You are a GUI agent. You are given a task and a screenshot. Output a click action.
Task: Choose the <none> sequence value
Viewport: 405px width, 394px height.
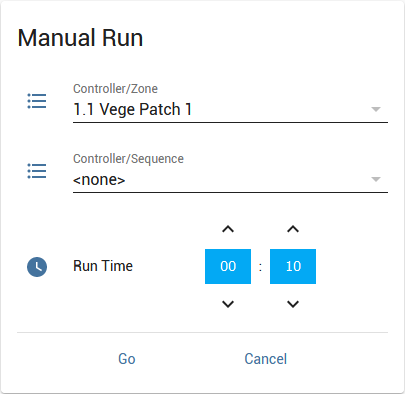click(99, 180)
